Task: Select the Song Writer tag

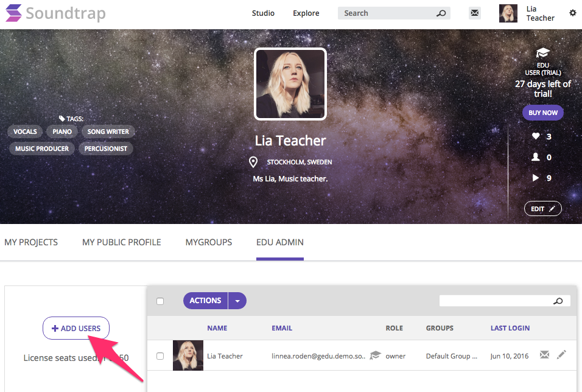Action: point(108,131)
